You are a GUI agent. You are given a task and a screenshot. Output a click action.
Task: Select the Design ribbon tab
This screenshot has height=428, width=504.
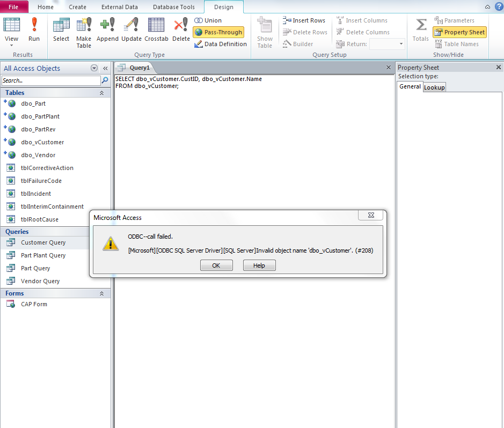point(224,7)
